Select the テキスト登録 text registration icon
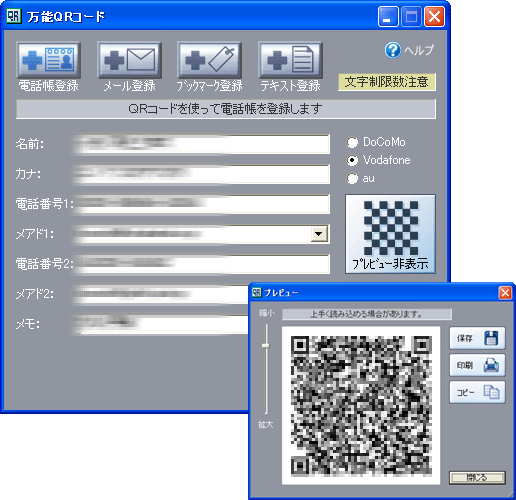 (290, 60)
